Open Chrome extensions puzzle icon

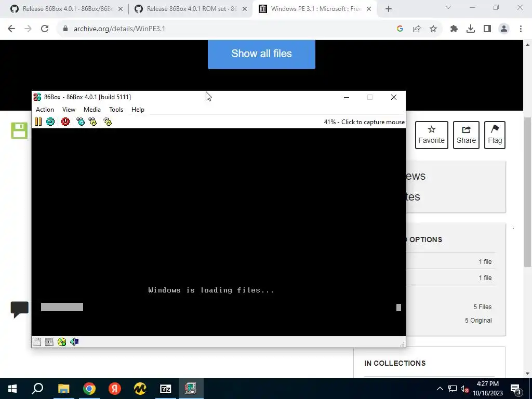pos(454,29)
